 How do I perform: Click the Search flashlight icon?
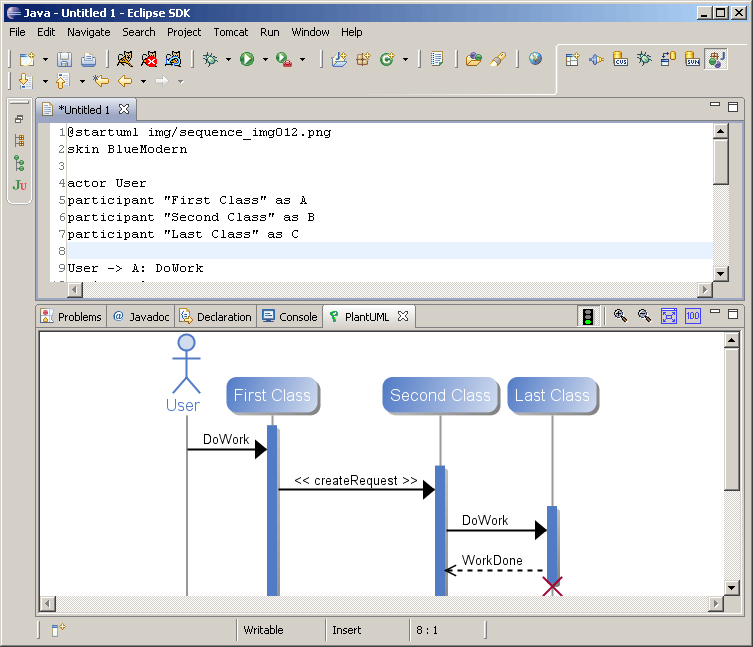pos(498,59)
